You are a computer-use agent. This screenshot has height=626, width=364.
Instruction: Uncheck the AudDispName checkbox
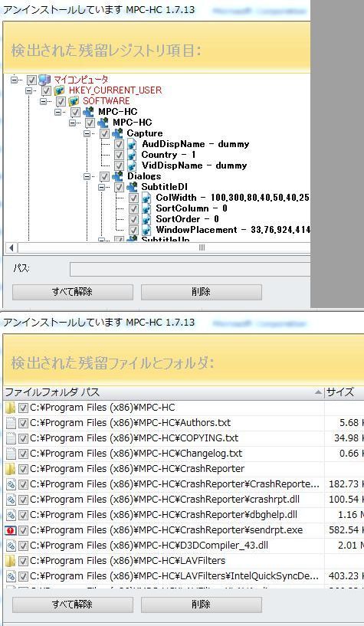pos(119,144)
